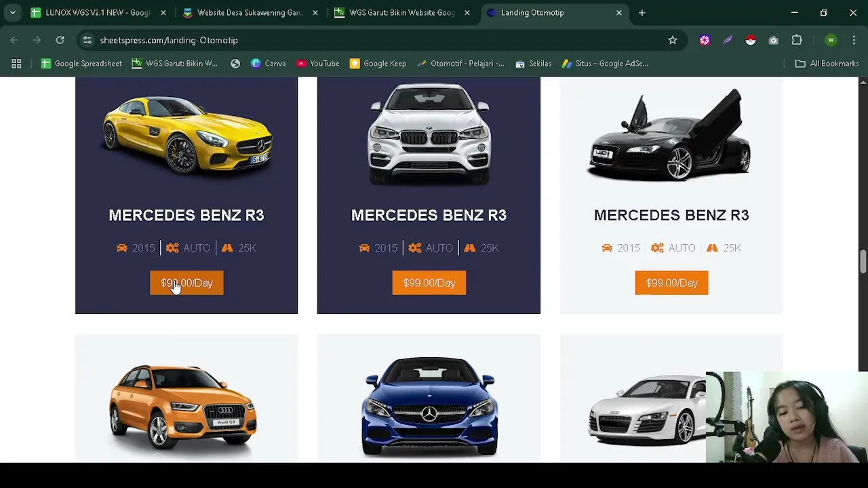This screenshot has height=488, width=868.
Task: Click 2015 text on black Audi card
Action: (x=628, y=248)
